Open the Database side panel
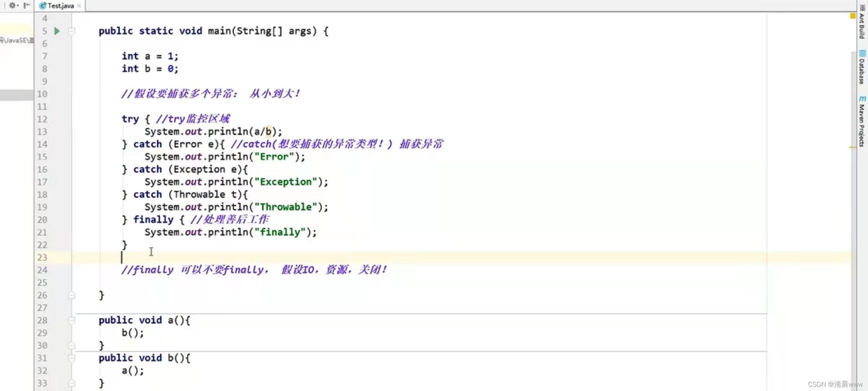This screenshot has width=868, height=391. point(862,67)
